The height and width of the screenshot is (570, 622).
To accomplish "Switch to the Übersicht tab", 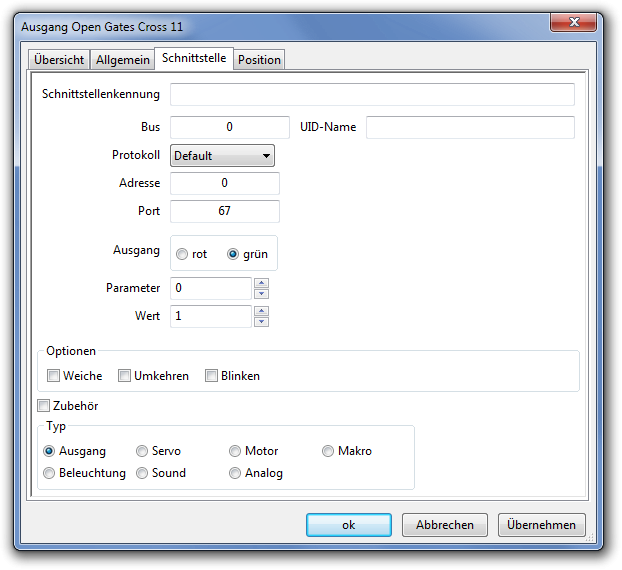I will click(59, 60).
